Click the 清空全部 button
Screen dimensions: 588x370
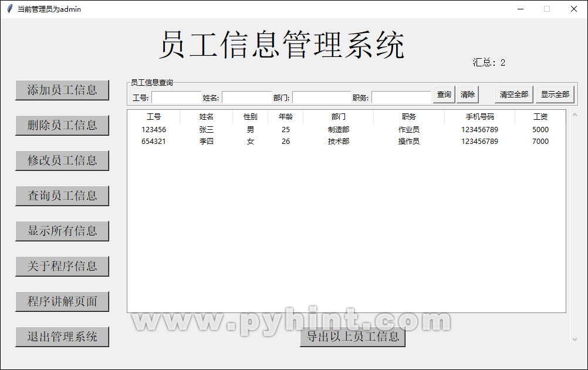click(x=513, y=95)
